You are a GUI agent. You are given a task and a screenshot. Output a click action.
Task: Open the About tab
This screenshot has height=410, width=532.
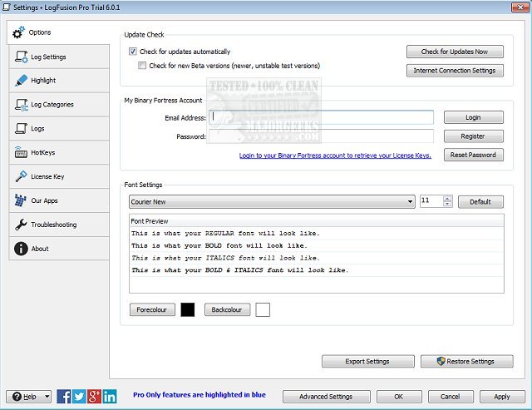pyautogui.click(x=59, y=249)
